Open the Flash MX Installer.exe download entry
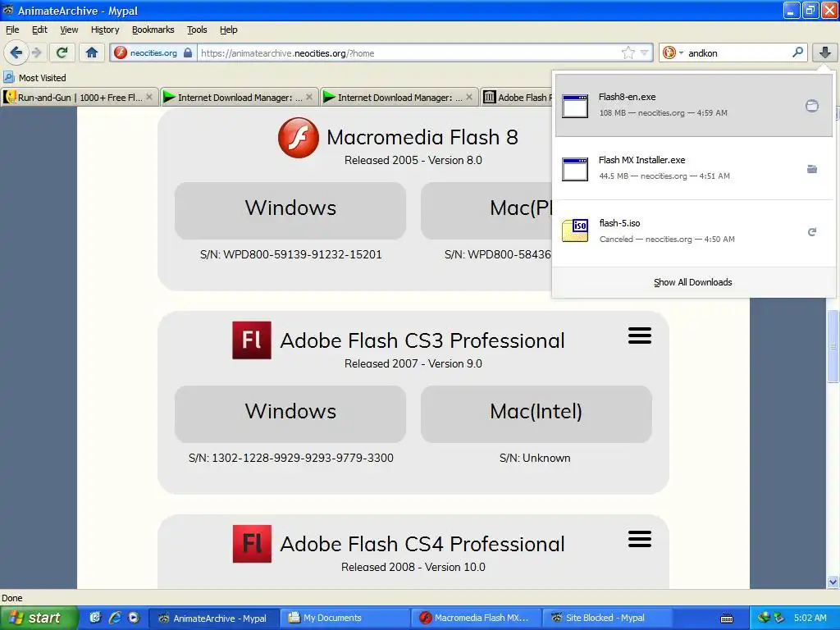 [x=694, y=168]
